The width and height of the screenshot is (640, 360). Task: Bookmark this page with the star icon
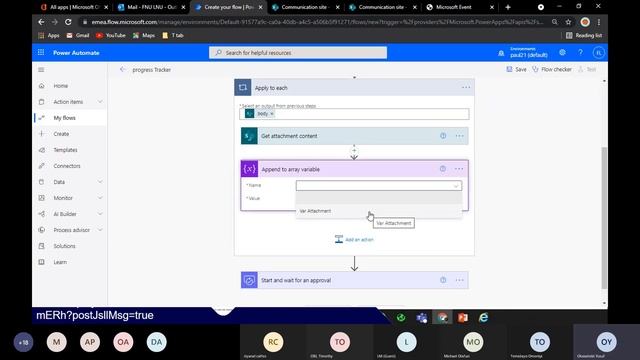click(568, 22)
